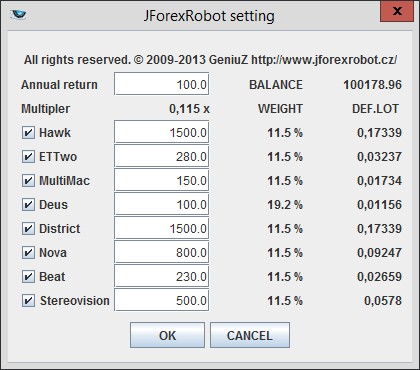Toggle the Stereovision checkbox
The width and height of the screenshot is (420, 370).
pyautogui.click(x=28, y=301)
